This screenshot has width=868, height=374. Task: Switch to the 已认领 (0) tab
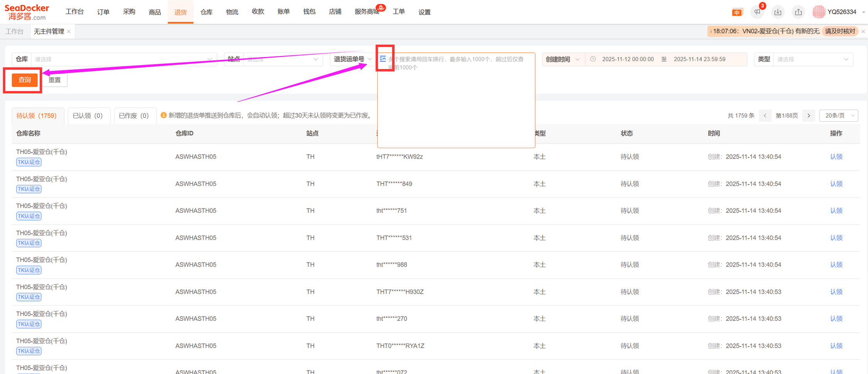coord(88,115)
